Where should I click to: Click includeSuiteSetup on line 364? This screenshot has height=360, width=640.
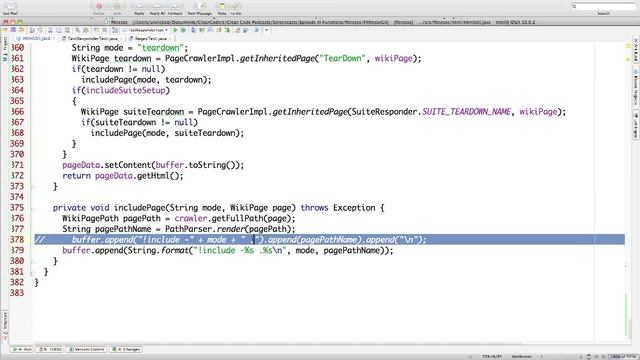pyautogui.click(x=125, y=90)
